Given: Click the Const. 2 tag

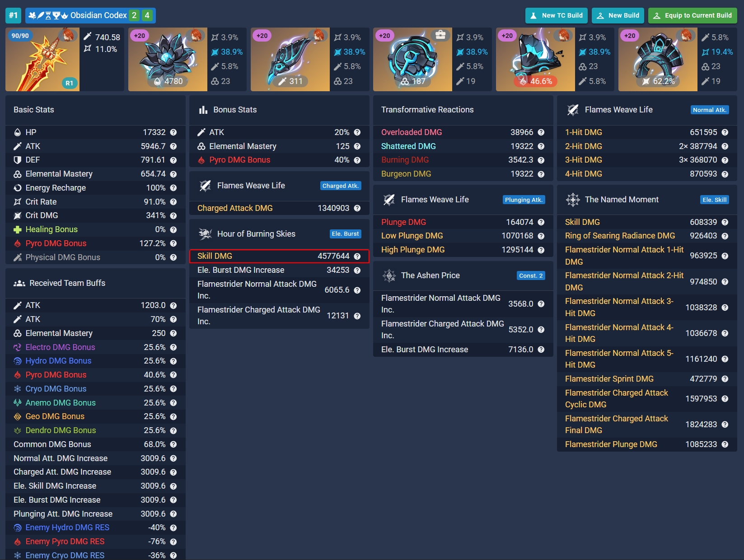Looking at the screenshot, I should pyautogui.click(x=531, y=275).
